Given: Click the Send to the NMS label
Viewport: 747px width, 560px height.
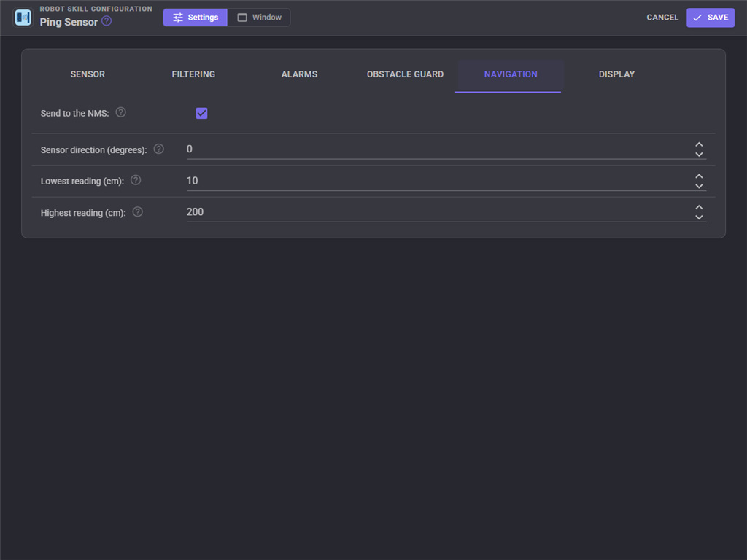Looking at the screenshot, I should 75,113.
